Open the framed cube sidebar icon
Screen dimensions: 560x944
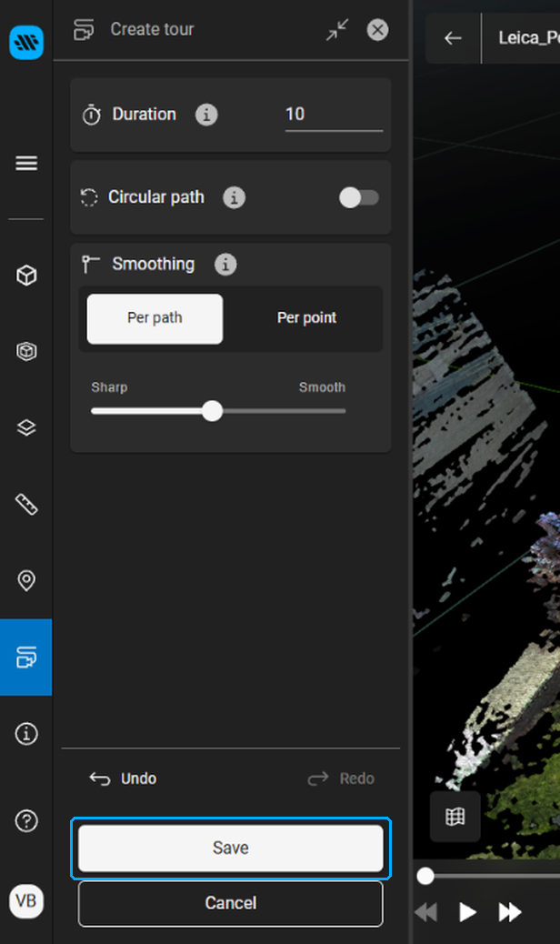click(26, 351)
